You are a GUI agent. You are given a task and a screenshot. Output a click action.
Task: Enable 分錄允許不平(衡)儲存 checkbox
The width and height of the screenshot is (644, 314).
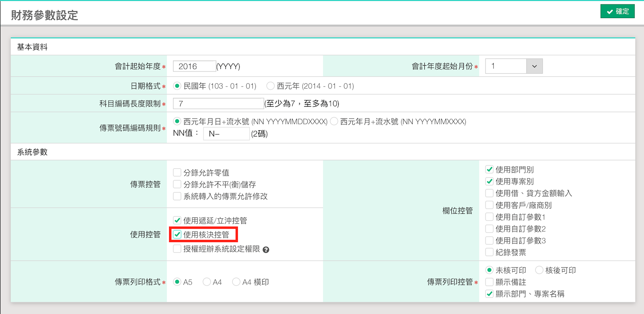click(x=177, y=184)
